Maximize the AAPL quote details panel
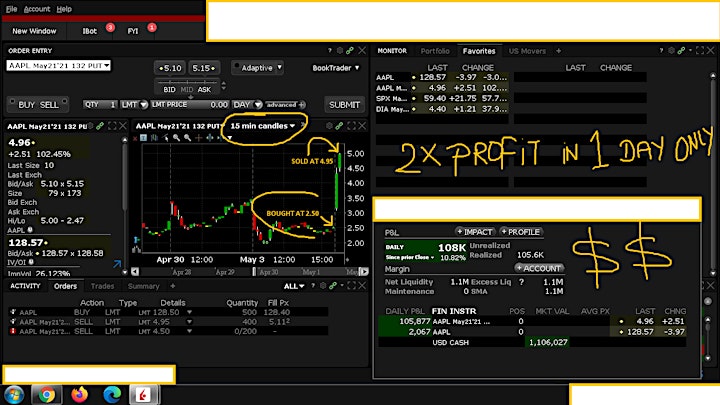Viewport: 720px width, 405px height. 112,126
